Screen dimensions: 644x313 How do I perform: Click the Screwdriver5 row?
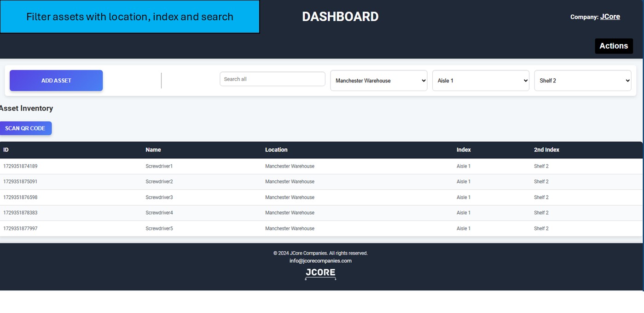(159, 228)
